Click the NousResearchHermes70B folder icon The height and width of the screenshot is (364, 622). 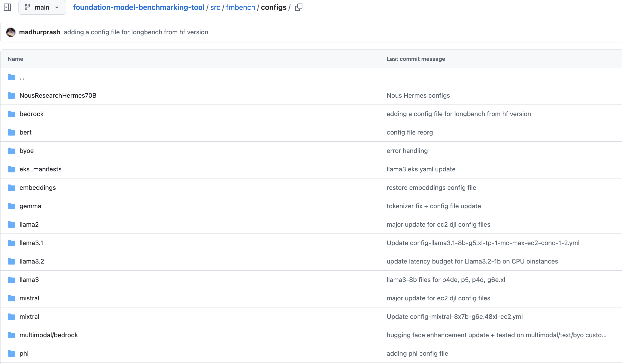(x=11, y=95)
